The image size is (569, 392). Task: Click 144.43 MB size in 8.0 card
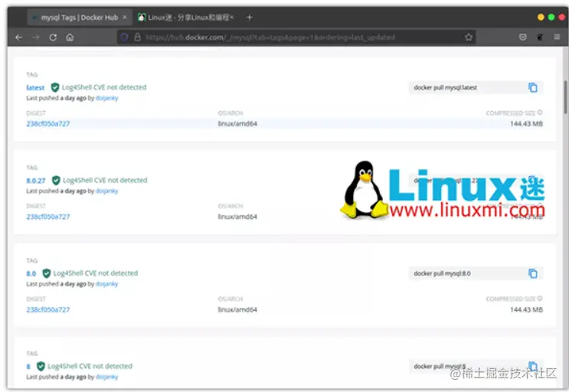pyautogui.click(x=526, y=309)
